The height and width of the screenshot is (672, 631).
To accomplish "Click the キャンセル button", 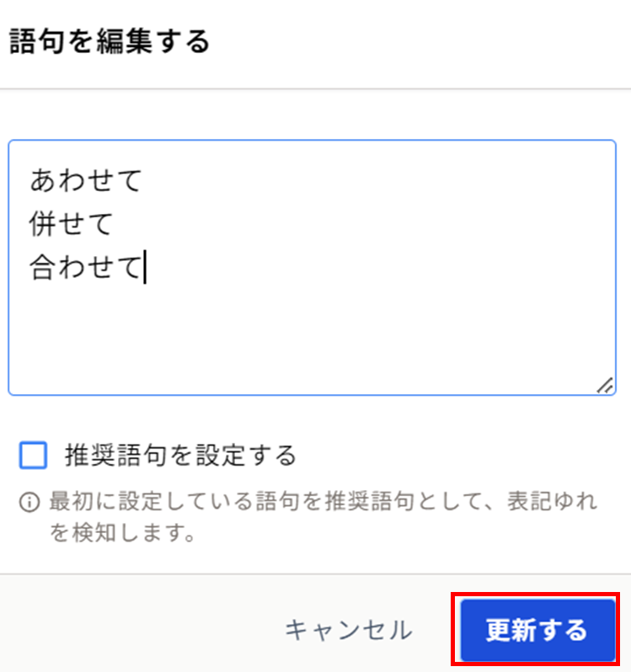I will pos(349,630).
